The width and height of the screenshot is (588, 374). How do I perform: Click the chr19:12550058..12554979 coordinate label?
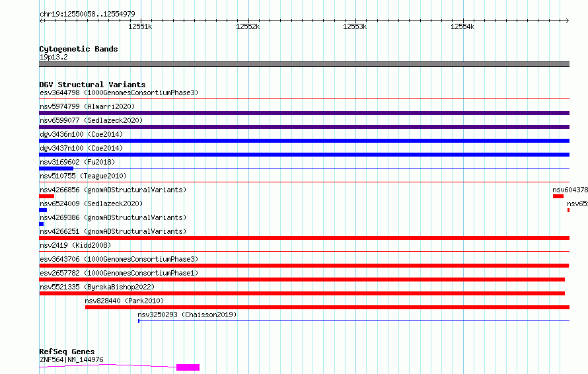click(x=87, y=14)
